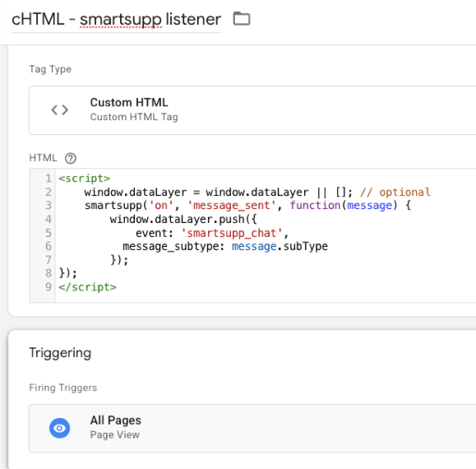Click the 'Tag Type' label
The height and width of the screenshot is (469, 476).
[50, 69]
